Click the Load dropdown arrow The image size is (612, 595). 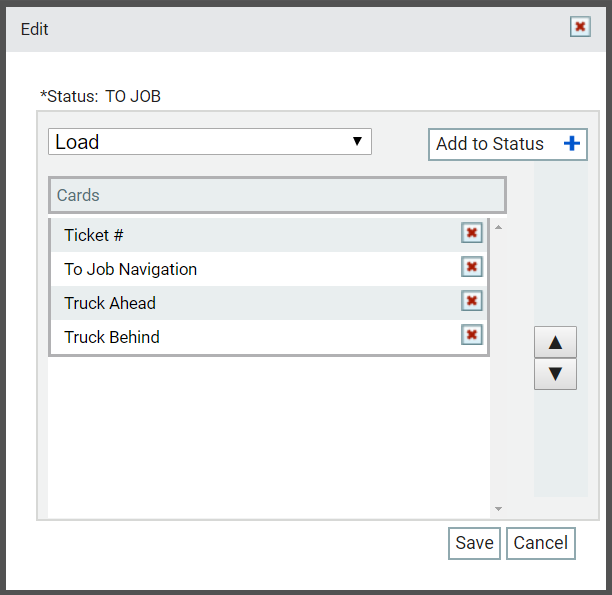(x=357, y=141)
